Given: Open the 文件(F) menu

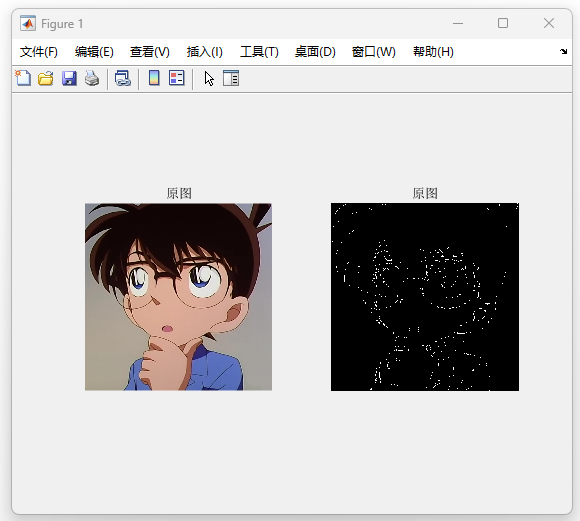Looking at the screenshot, I should pos(39,52).
